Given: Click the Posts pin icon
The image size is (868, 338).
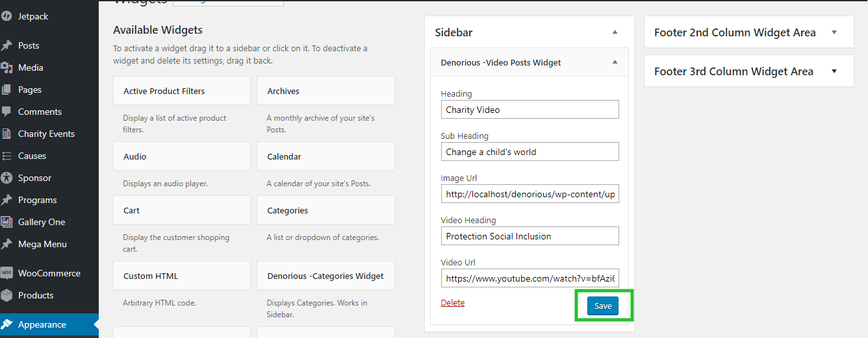Looking at the screenshot, I should point(6,45).
